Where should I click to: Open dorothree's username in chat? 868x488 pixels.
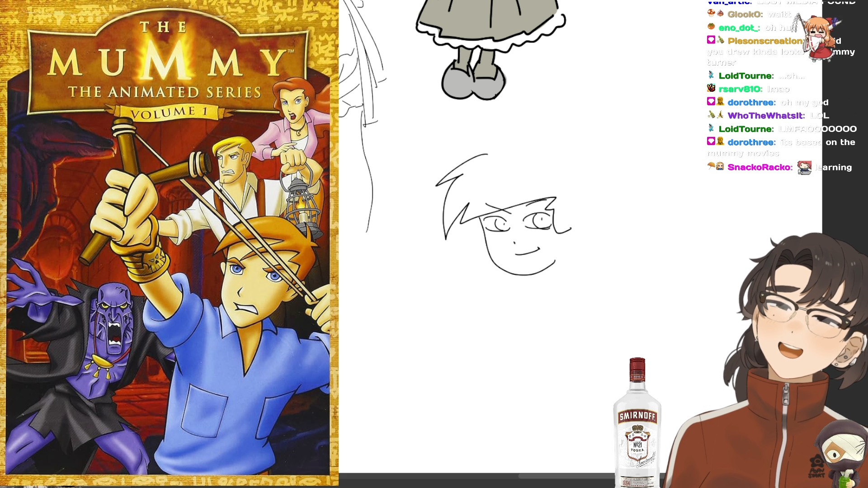[x=751, y=103]
